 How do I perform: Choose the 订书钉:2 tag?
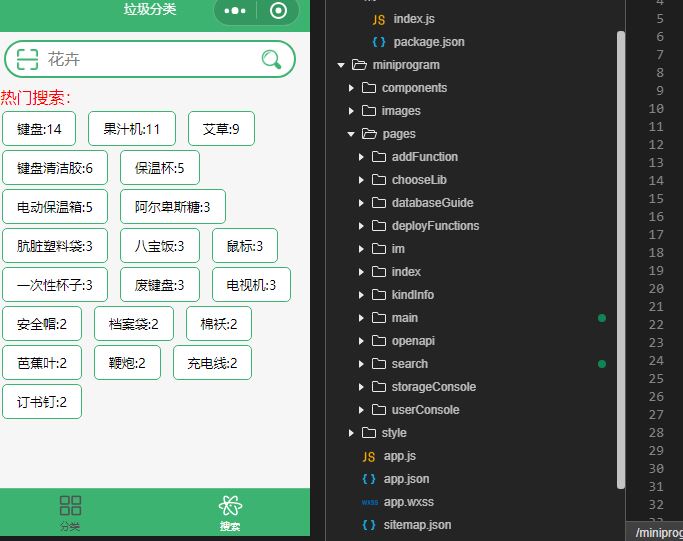pos(42,402)
